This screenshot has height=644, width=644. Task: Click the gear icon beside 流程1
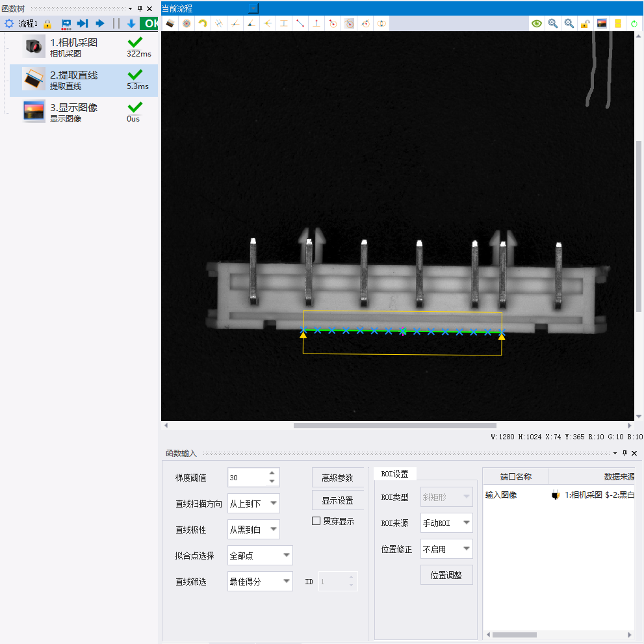(8, 23)
